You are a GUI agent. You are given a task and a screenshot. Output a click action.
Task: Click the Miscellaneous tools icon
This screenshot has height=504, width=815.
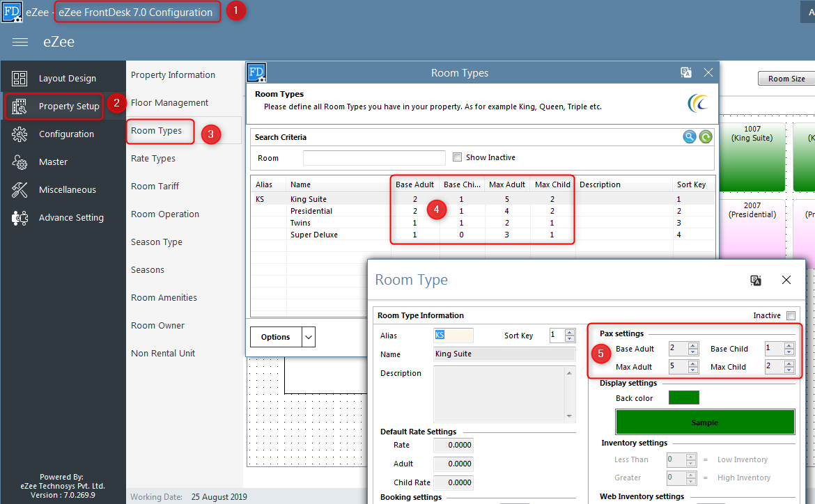pyautogui.click(x=20, y=189)
